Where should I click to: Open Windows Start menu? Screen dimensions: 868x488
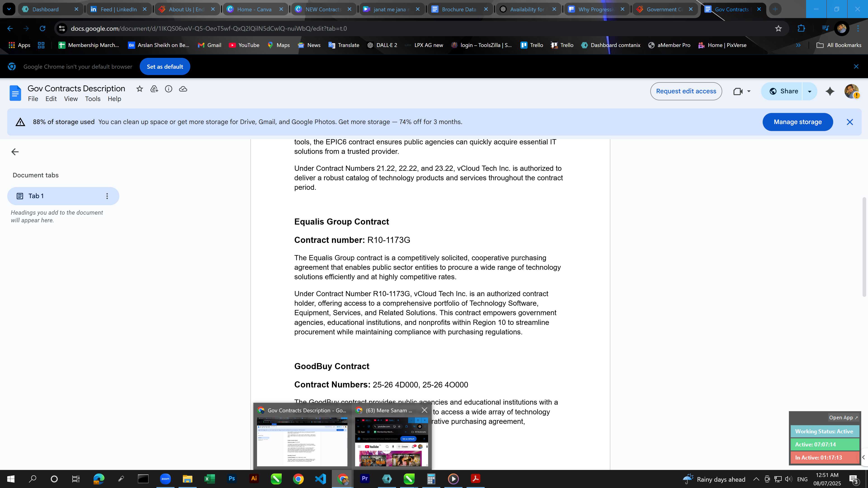11,479
